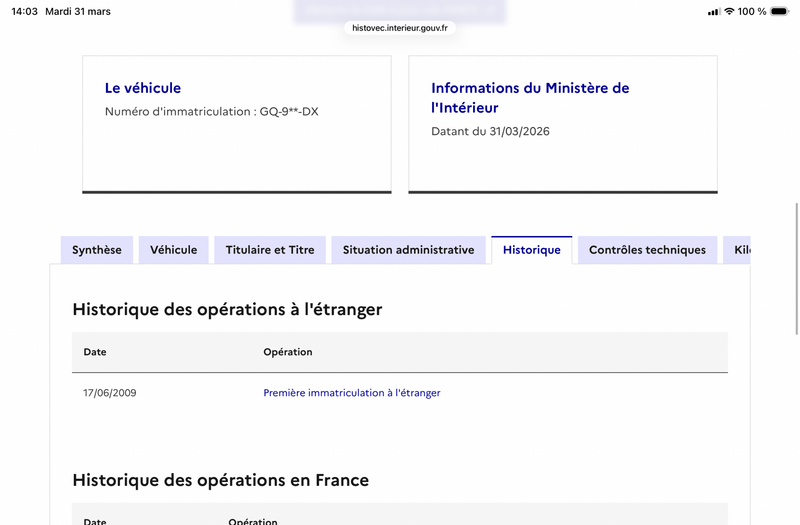Click the Historique des opérations en France heading

click(x=220, y=480)
